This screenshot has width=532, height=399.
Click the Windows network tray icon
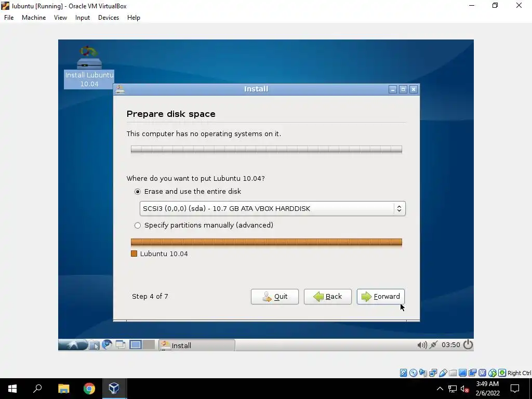[x=453, y=389]
